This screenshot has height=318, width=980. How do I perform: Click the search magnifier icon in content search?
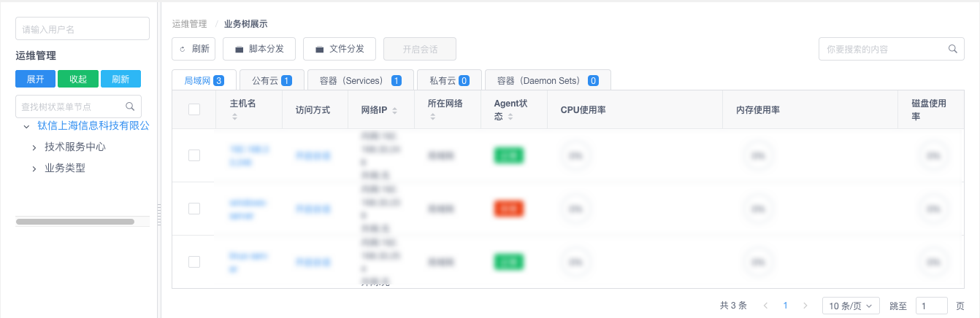pos(952,50)
